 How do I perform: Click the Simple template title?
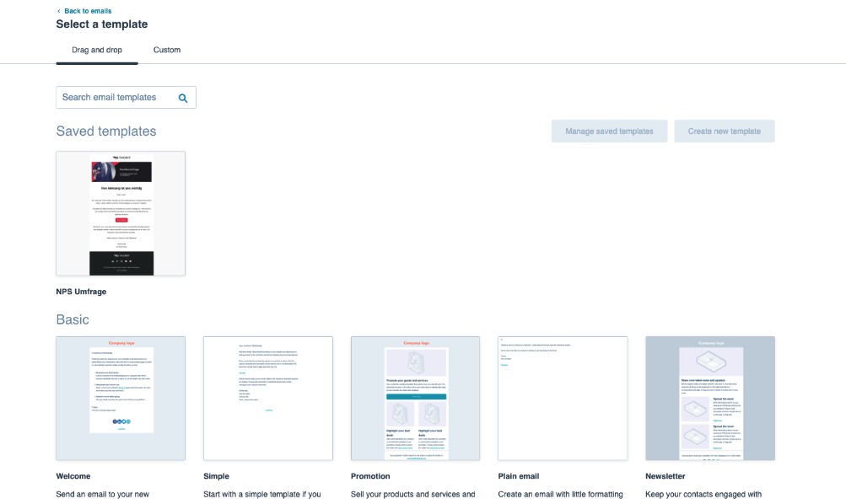(x=216, y=476)
